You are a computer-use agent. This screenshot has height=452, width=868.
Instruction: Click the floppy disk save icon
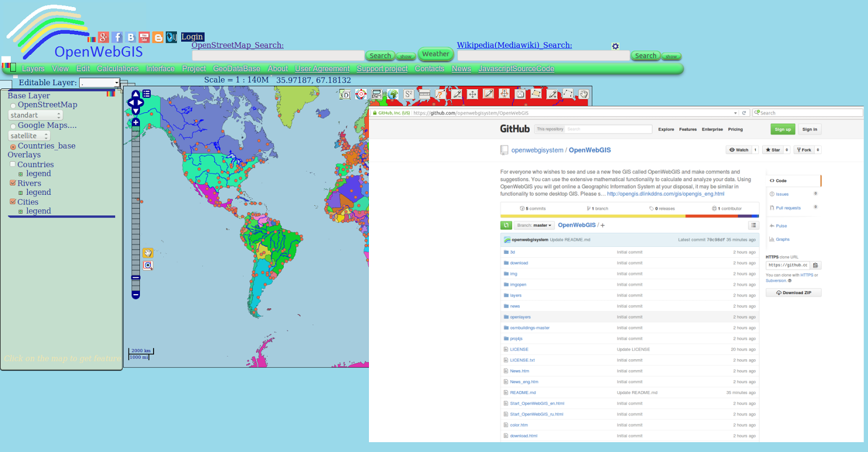point(520,94)
